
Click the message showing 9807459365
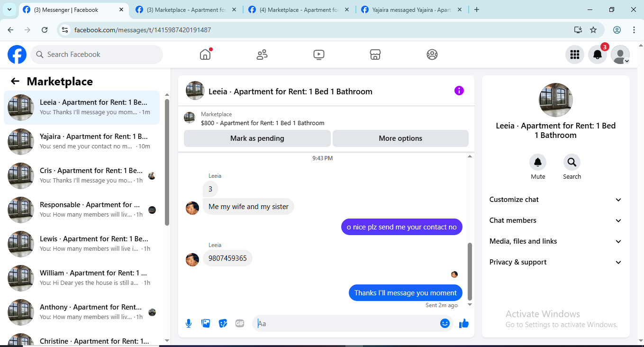(227, 258)
